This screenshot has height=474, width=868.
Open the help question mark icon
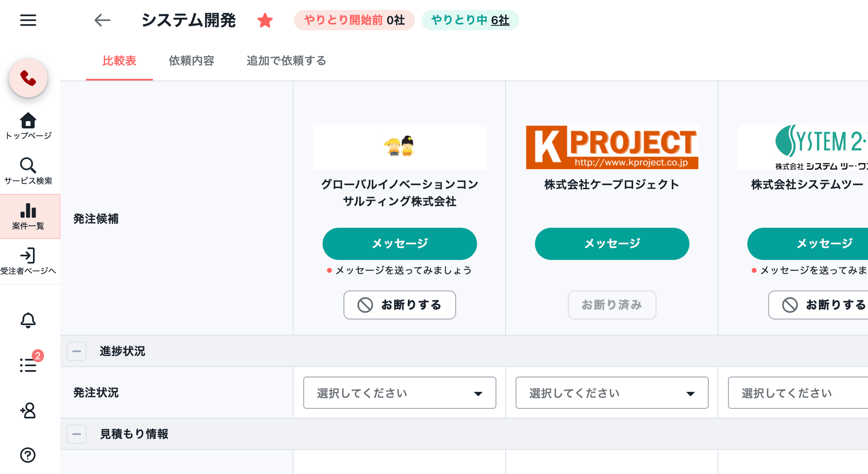coord(28,455)
